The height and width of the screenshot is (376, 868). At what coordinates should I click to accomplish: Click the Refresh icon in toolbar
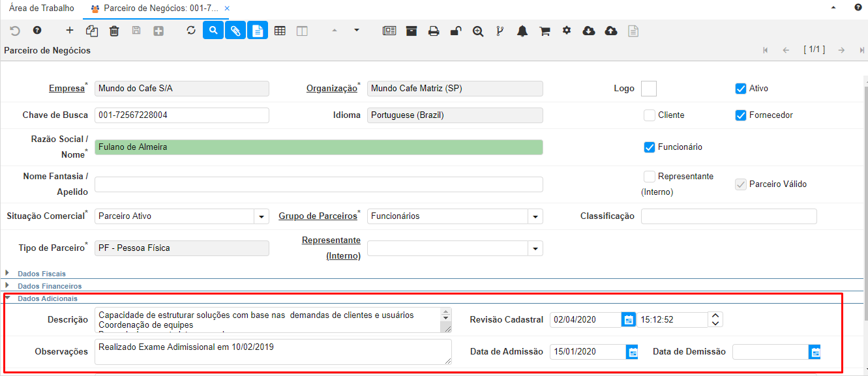click(x=191, y=31)
